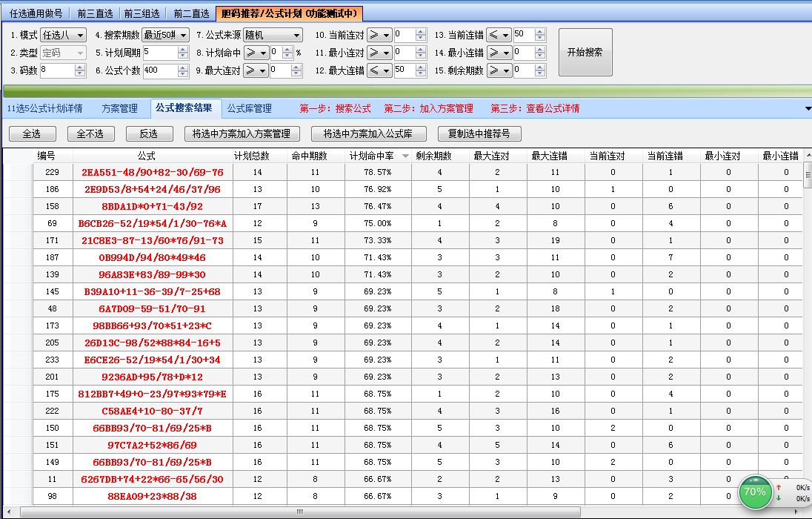
Task: Click the 开始搜索 button
Action: pyautogui.click(x=585, y=52)
